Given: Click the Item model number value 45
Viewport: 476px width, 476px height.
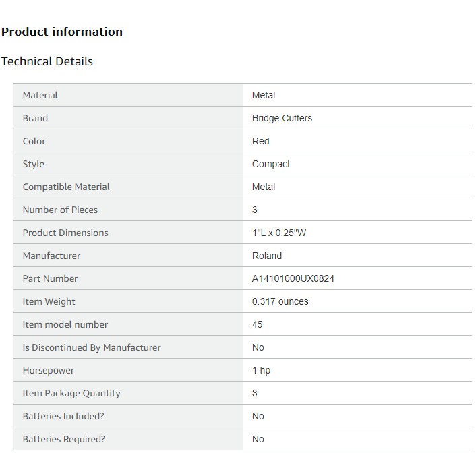Looking at the screenshot, I should [257, 324].
